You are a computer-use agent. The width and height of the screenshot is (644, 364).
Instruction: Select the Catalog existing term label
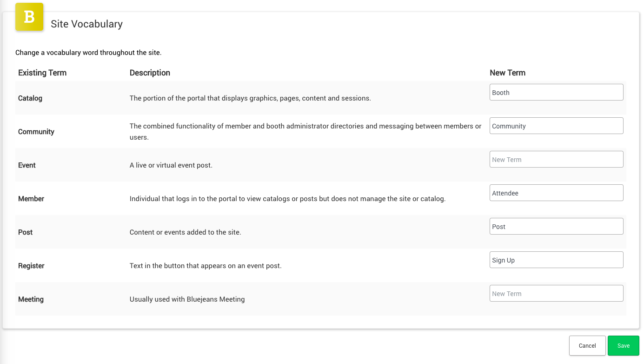[x=30, y=98]
